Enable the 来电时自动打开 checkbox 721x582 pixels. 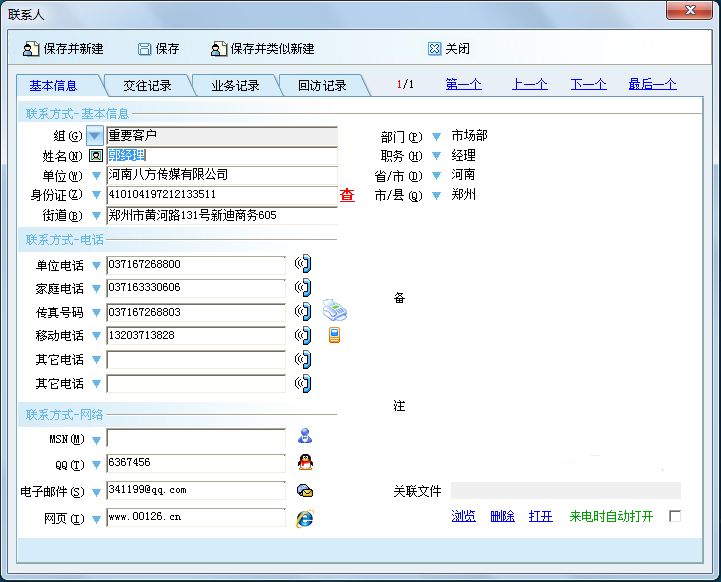(x=675, y=516)
